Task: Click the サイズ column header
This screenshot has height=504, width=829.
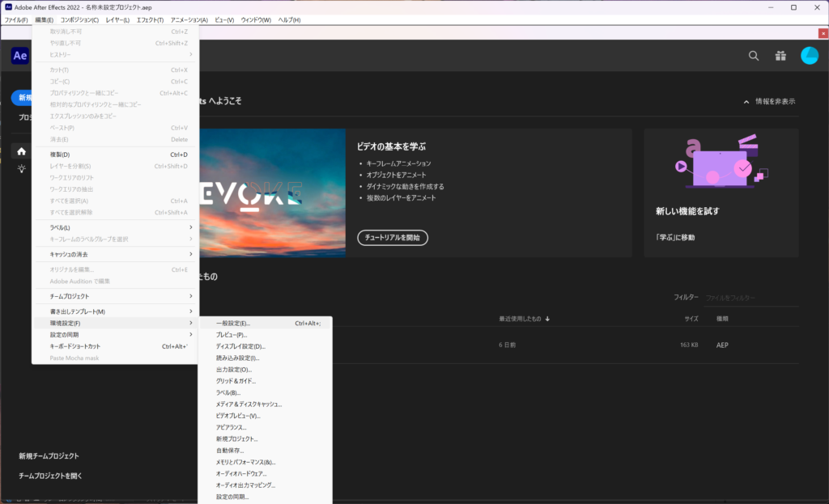Action: click(x=691, y=319)
